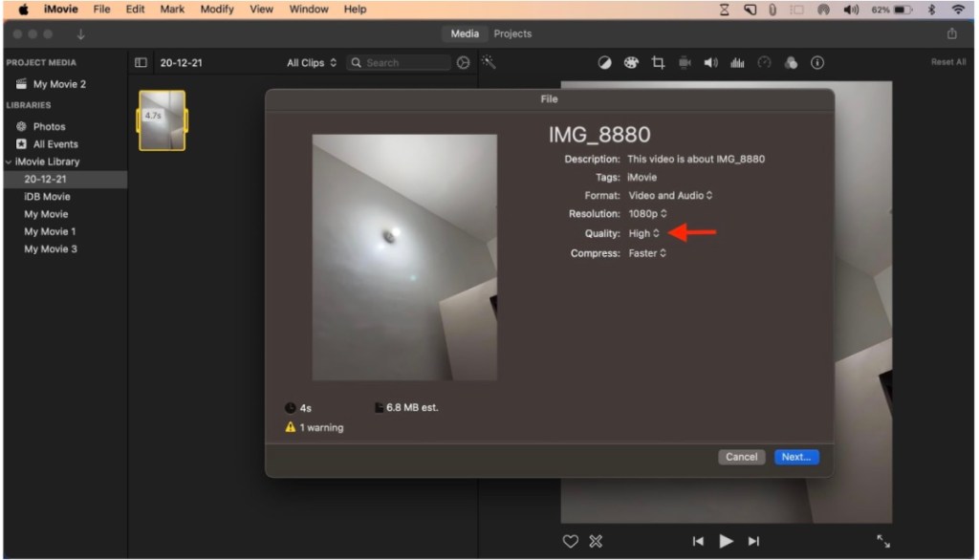Click the Bluetooth menu bar icon
The height and width of the screenshot is (560, 979).
pyautogui.click(x=931, y=10)
